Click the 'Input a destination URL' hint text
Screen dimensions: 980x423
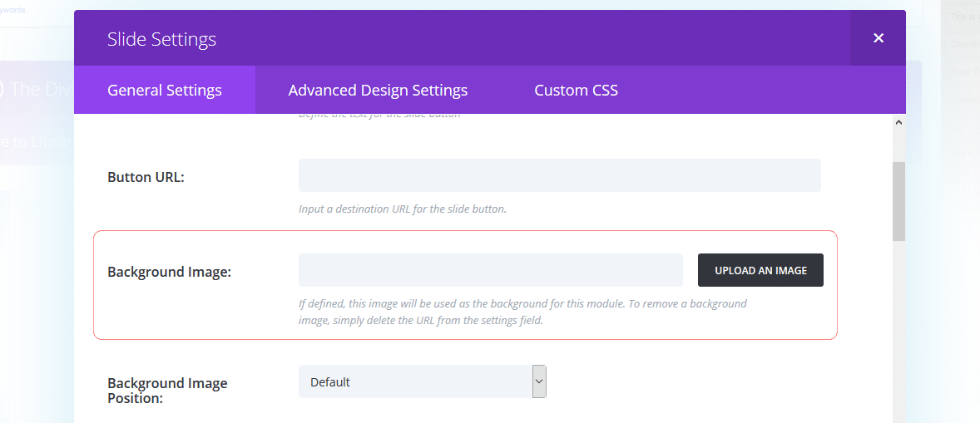click(403, 209)
